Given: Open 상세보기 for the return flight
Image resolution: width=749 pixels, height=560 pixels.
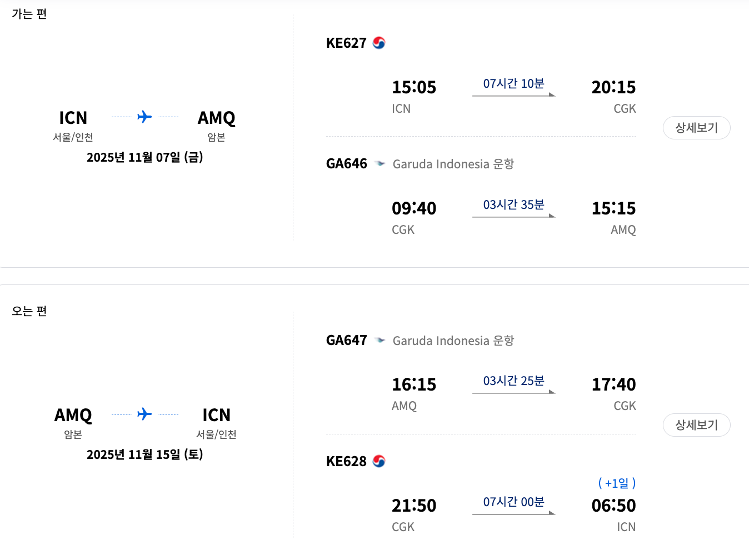Looking at the screenshot, I should pos(697,425).
